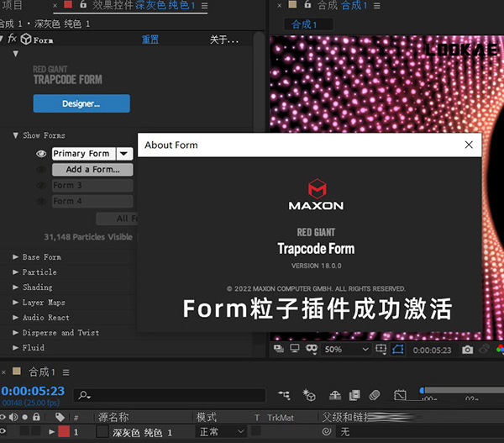Switch to the 项目 project tab

tap(12, 5)
